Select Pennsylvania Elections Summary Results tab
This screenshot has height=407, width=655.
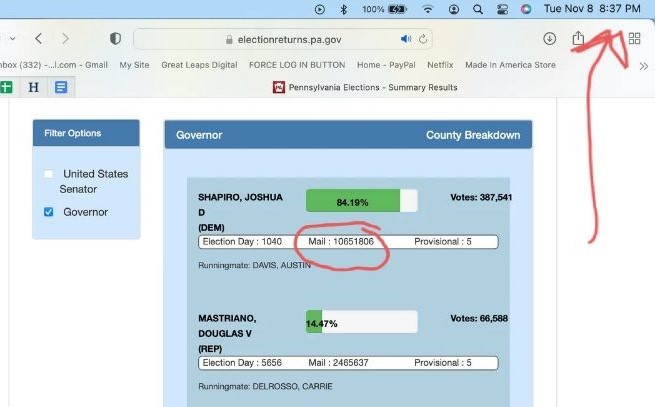tap(365, 87)
